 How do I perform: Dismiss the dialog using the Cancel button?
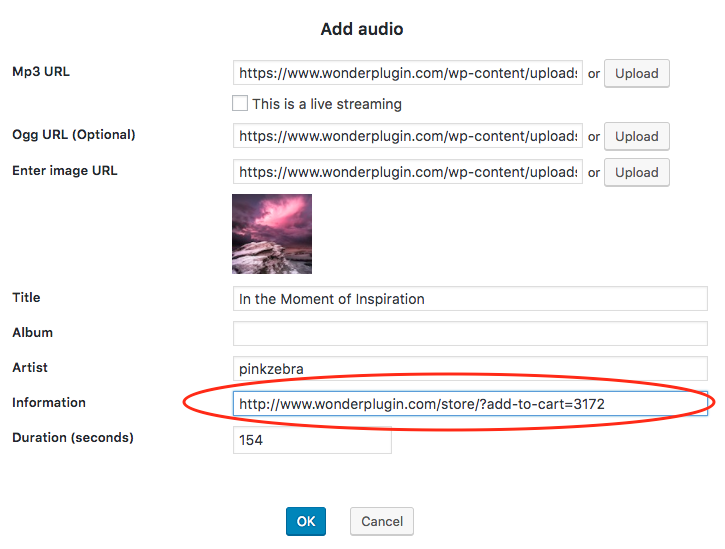pyautogui.click(x=381, y=521)
